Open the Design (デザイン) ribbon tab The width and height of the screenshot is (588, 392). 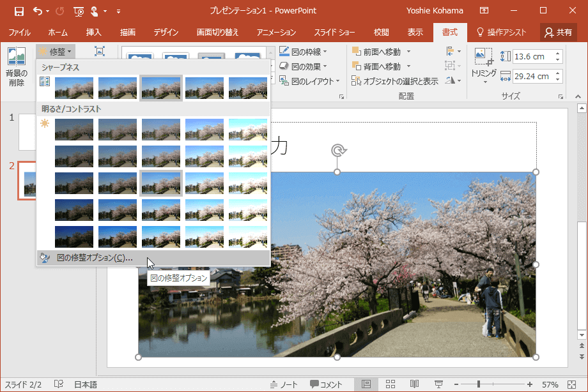click(166, 32)
